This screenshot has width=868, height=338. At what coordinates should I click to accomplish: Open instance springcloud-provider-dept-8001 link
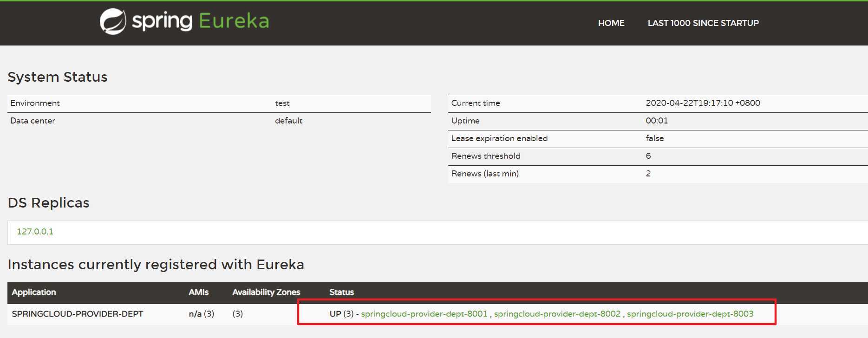pos(424,314)
